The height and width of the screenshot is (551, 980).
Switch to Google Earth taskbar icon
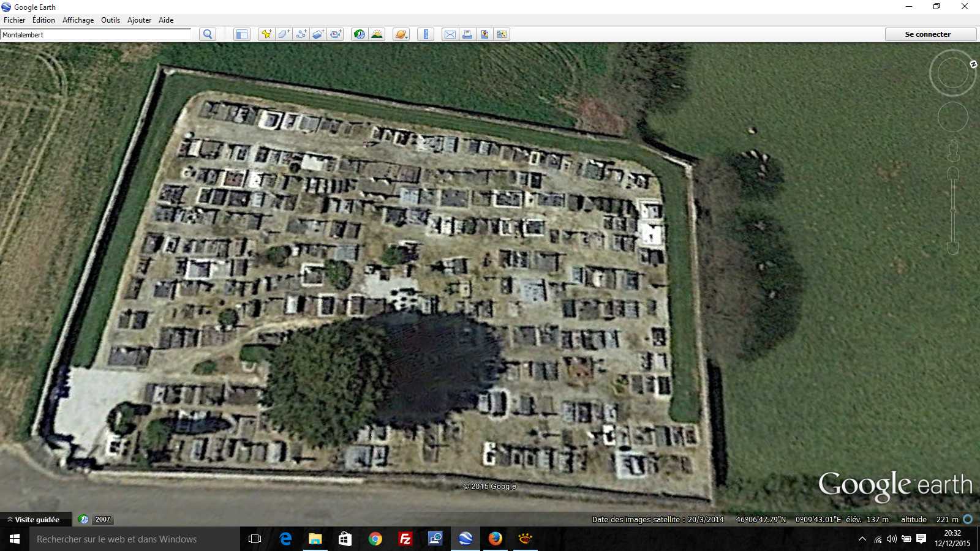(x=465, y=539)
